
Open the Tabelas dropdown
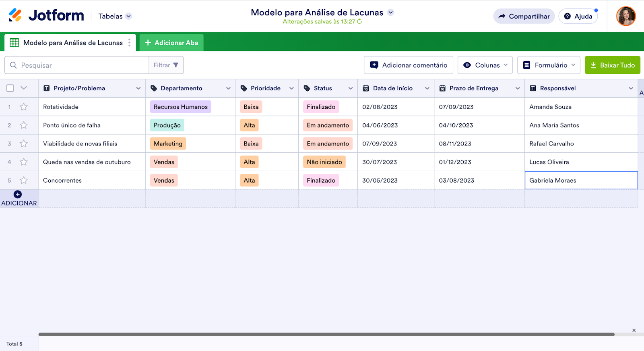115,16
